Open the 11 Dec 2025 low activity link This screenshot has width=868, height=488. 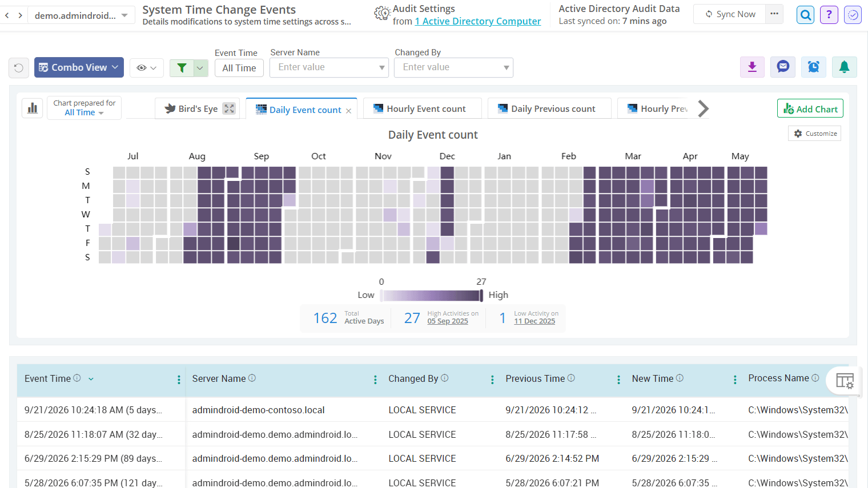535,321
